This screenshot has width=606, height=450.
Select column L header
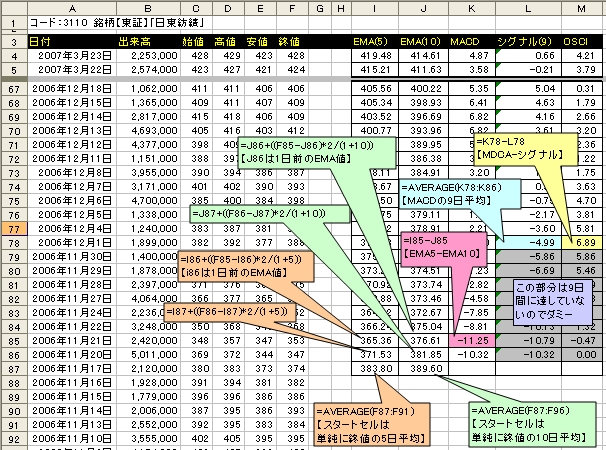tap(528, 8)
